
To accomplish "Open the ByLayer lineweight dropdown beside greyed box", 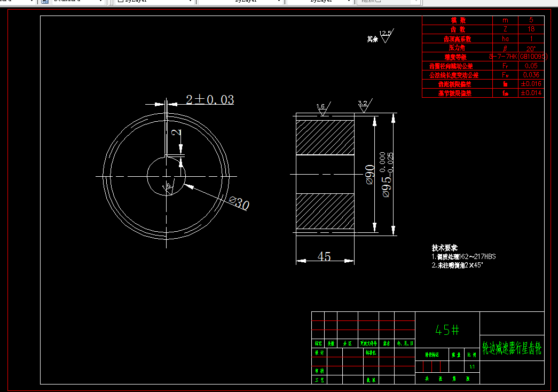I will 320,2.
